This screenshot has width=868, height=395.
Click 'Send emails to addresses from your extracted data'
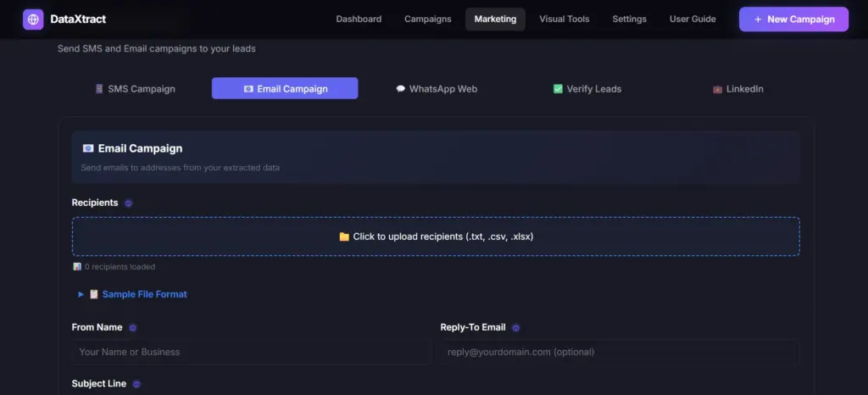coord(181,168)
